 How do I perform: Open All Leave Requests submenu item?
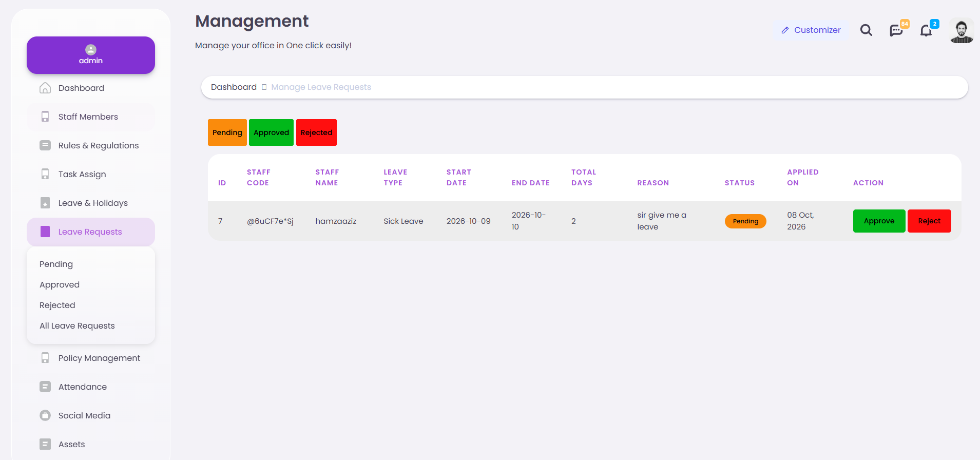[x=77, y=325]
